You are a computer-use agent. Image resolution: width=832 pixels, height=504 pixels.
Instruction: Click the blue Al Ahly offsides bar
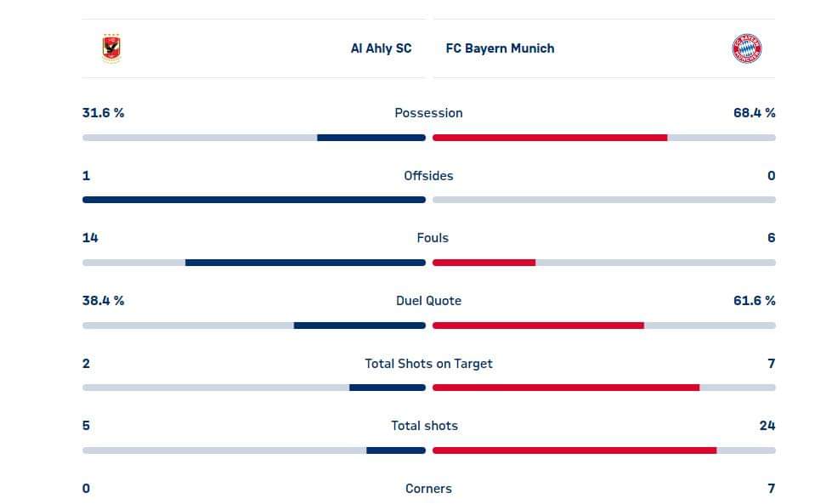coord(254,200)
